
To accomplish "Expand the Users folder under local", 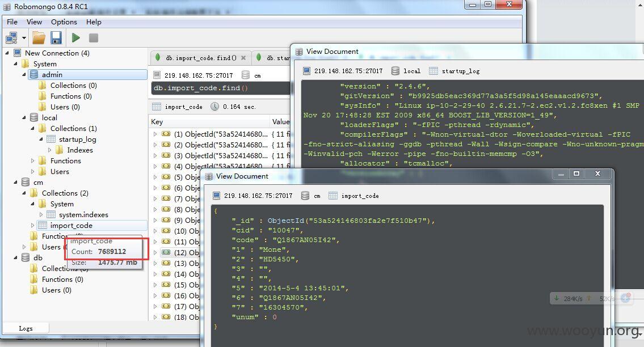I will click(x=33, y=172).
